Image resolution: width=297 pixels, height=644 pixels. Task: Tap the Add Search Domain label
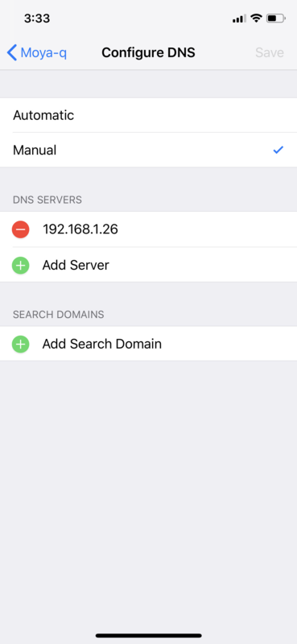point(102,344)
